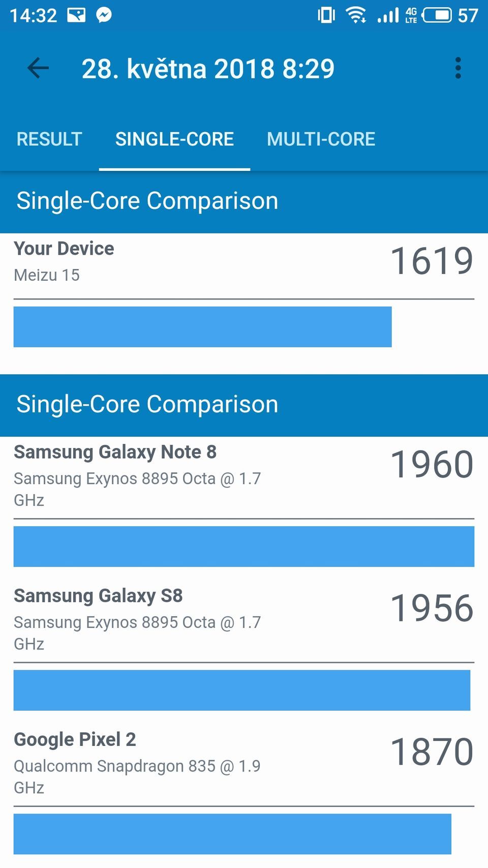Click the date title 28. května 2018
The height and width of the screenshot is (868, 488).
208,68
